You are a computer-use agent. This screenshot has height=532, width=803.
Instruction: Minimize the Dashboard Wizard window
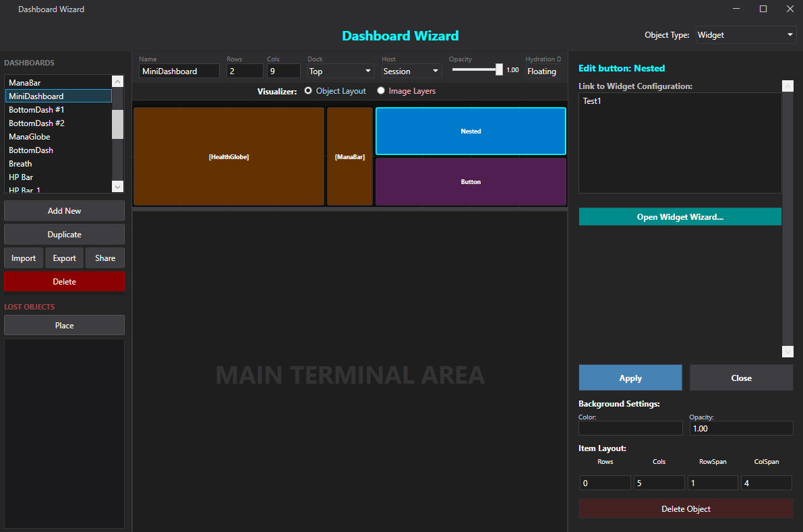[736, 9]
